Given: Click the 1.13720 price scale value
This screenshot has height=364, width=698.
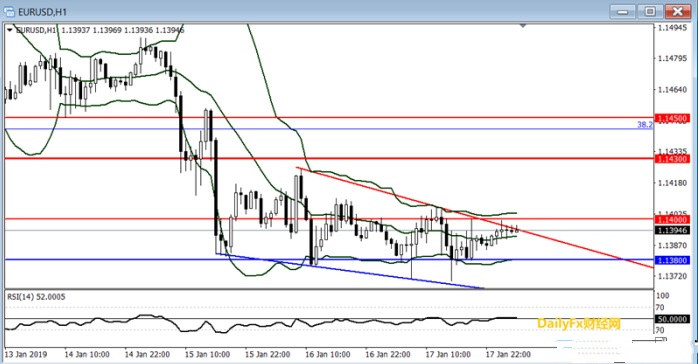Looking at the screenshot, I should [x=672, y=276].
